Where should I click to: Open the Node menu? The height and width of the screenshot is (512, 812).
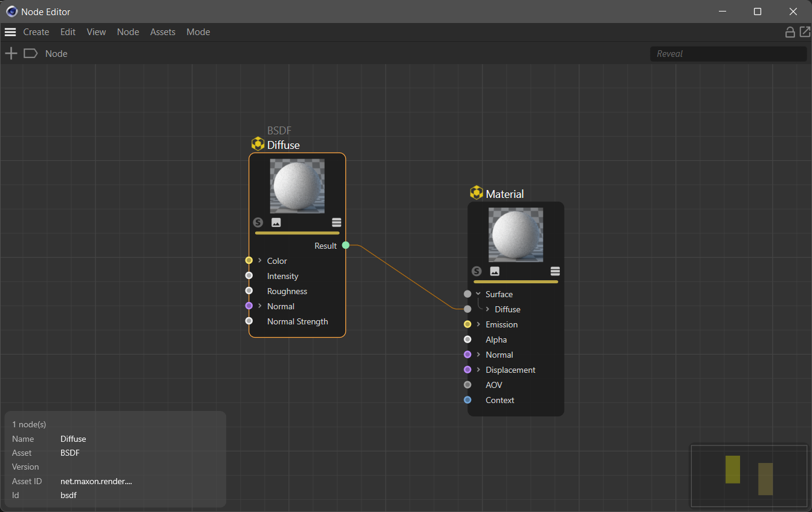tap(128, 32)
